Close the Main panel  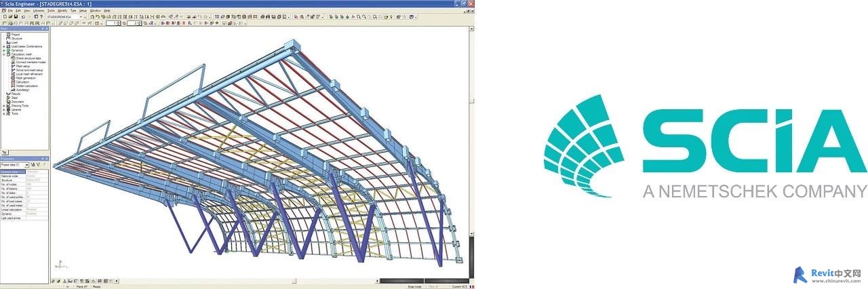point(47,28)
